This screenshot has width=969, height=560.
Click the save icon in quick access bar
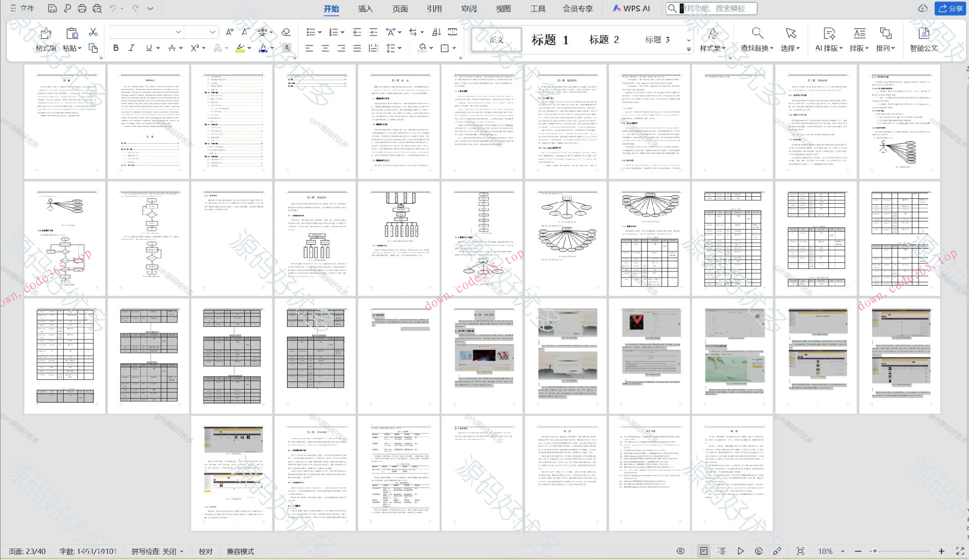pyautogui.click(x=52, y=9)
